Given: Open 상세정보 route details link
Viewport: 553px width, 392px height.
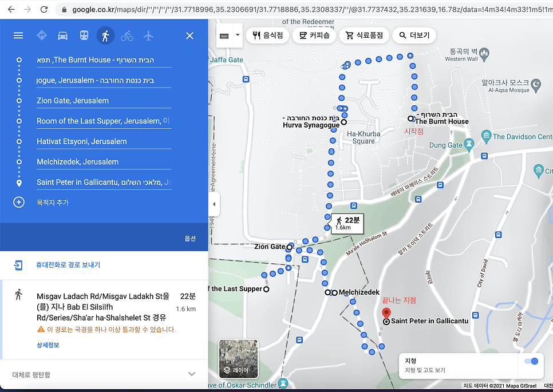Looking at the screenshot, I should point(48,345).
